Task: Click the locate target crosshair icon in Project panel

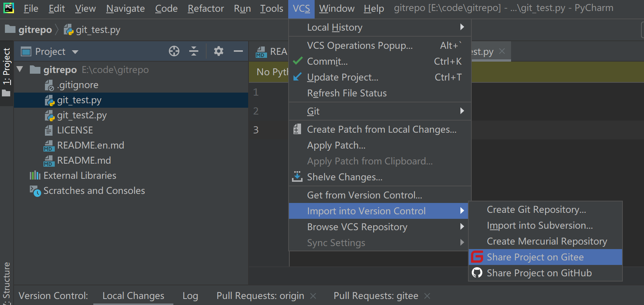Action: (x=174, y=51)
